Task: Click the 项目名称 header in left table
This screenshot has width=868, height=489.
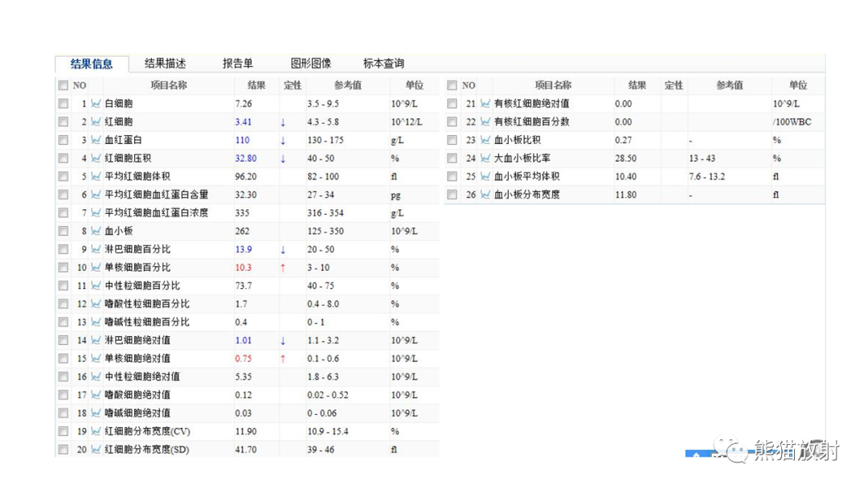Action: click(x=169, y=85)
